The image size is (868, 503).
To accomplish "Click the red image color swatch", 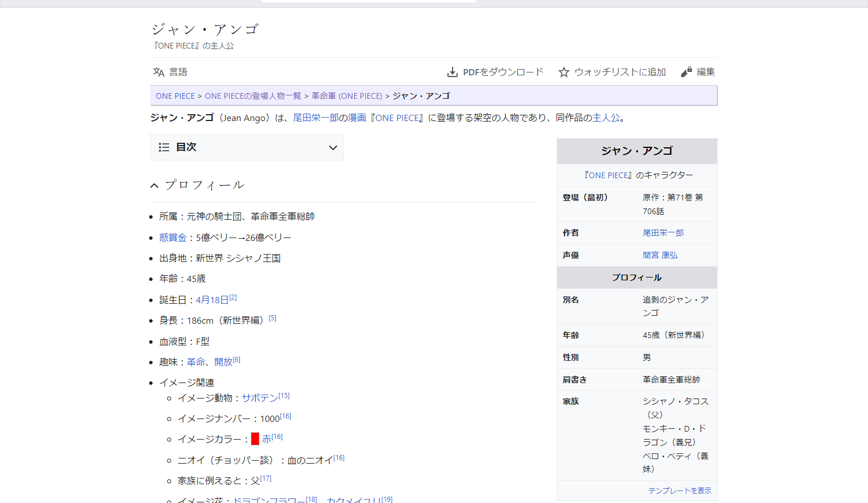I will pos(255,439).
